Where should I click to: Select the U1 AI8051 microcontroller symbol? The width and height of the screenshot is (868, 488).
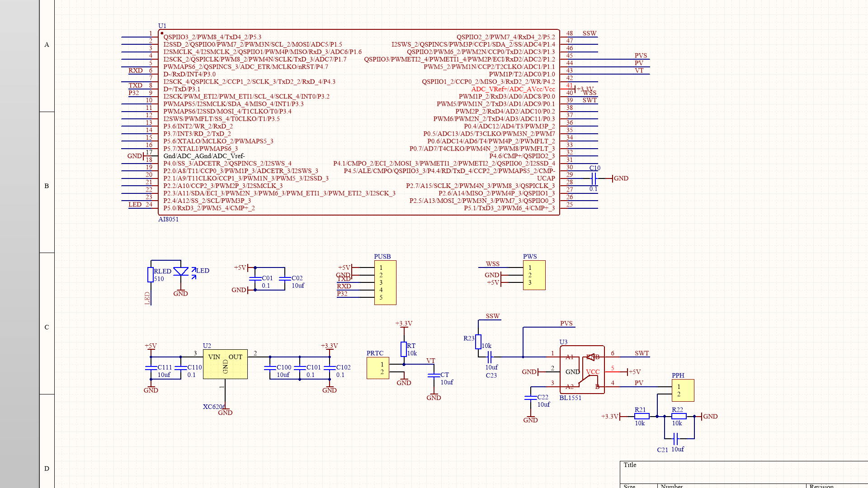[359, 122]
